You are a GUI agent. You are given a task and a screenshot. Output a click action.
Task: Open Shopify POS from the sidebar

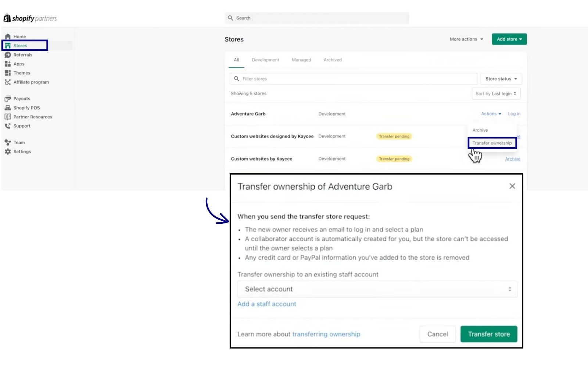(x=26, y=107)
